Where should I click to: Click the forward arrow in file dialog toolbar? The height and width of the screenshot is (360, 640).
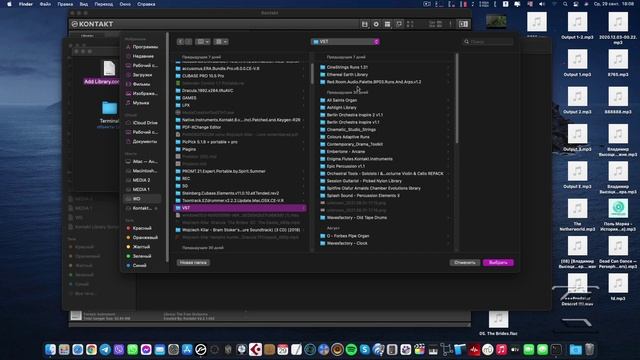[x=188, y=42]
